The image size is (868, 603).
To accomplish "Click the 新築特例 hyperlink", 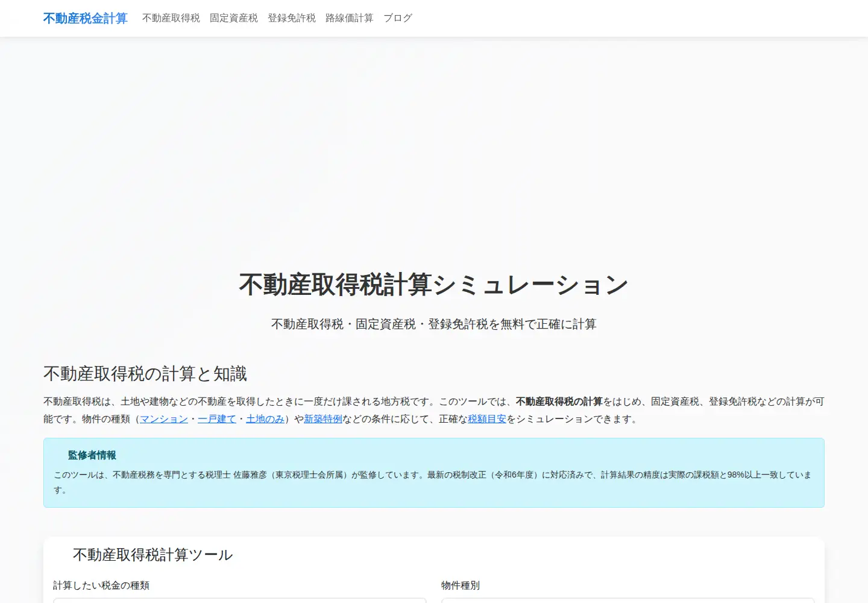I will tap(323, 419).
